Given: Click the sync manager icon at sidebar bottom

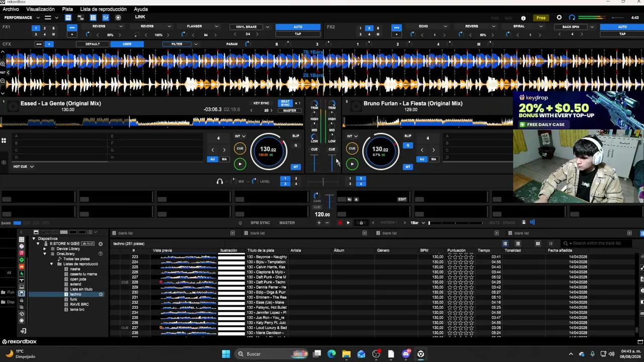Looking at the screenshot, I should tap(23, 331).
